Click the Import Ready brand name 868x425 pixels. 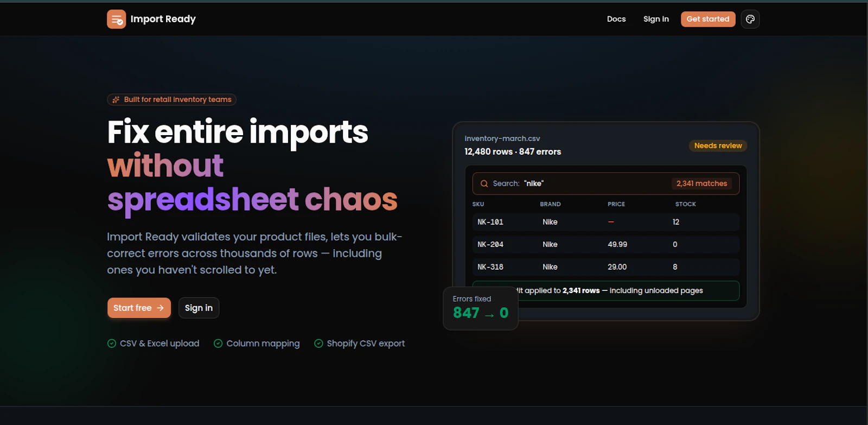coord(163,19)
